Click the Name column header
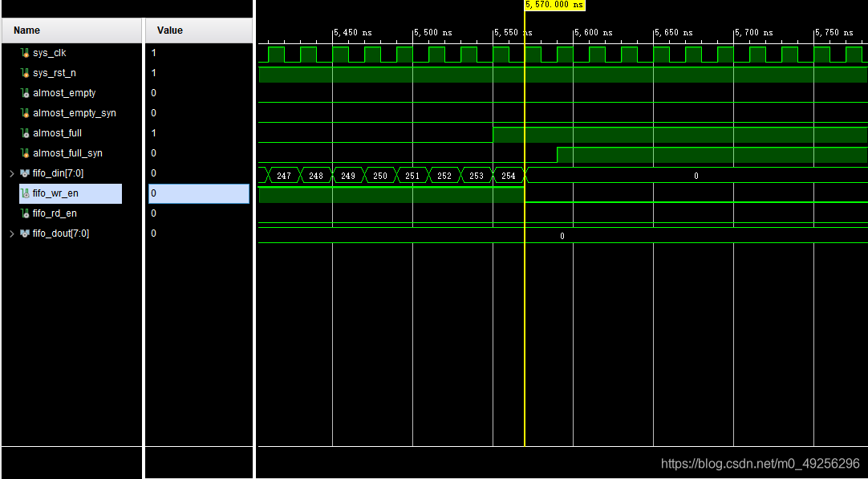The height and width of the screenshot is (479, 868). 71,30
